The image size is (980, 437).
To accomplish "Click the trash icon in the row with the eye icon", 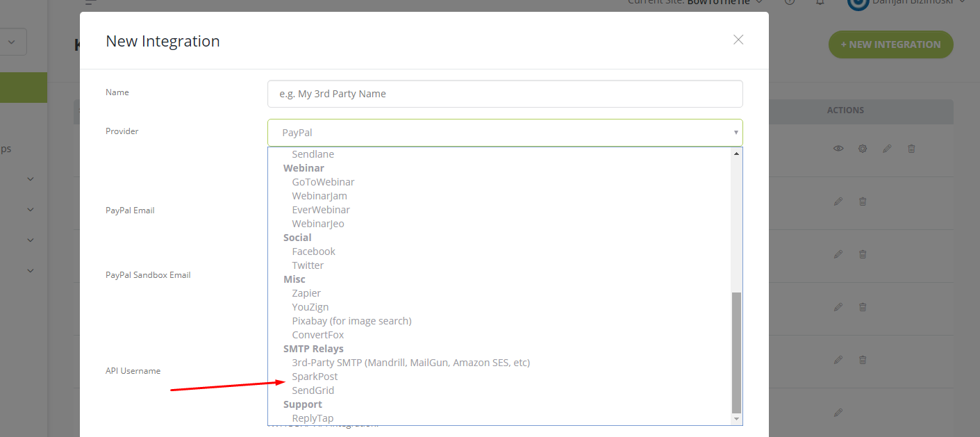I will click(x=911, y=149).
